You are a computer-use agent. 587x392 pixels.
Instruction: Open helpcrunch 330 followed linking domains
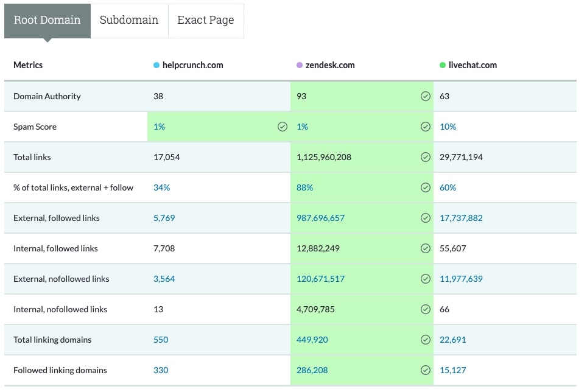pyautogui.click(x=161, y=370)
